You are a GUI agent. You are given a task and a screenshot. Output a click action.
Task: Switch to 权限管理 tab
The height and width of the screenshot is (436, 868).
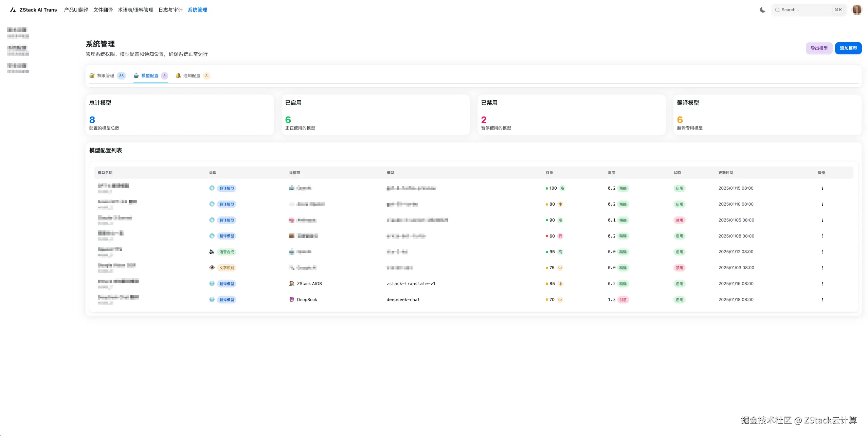106,76
